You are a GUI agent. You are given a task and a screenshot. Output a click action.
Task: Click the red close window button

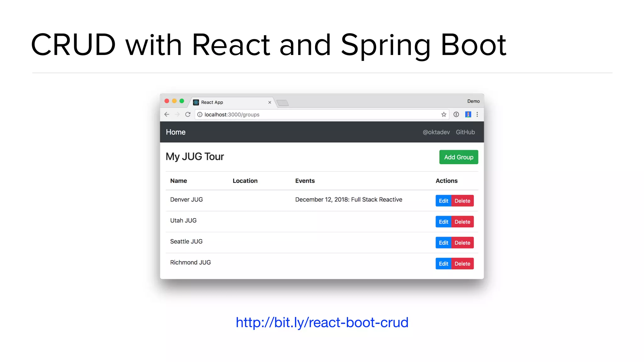(x=167, y=101)
